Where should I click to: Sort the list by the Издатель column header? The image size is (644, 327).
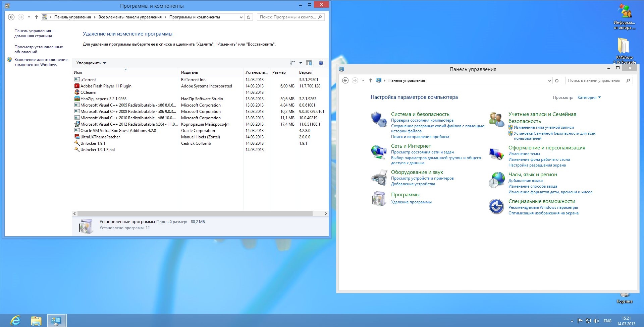tap(211, 72)
